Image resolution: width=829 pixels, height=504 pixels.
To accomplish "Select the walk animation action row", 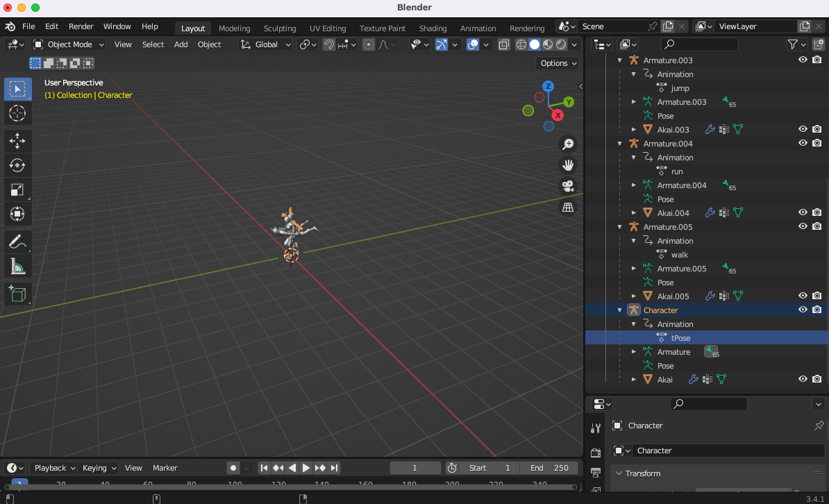I will [x=706, y=255].
